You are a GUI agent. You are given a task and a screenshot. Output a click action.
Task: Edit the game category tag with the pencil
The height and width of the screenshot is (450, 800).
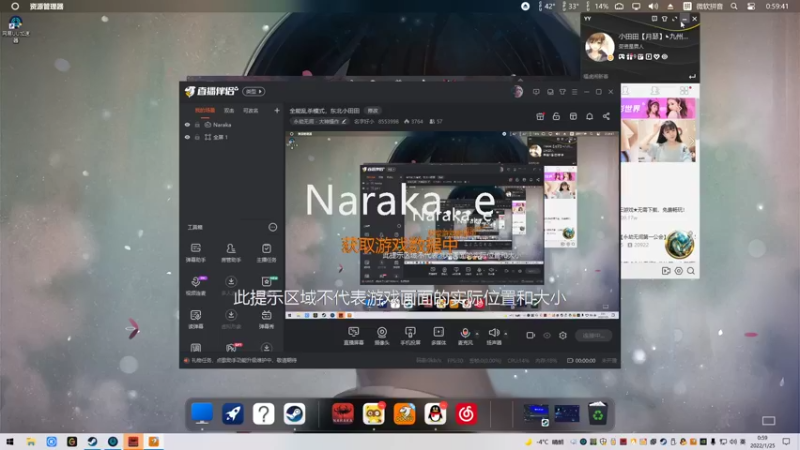pos(344,121)
